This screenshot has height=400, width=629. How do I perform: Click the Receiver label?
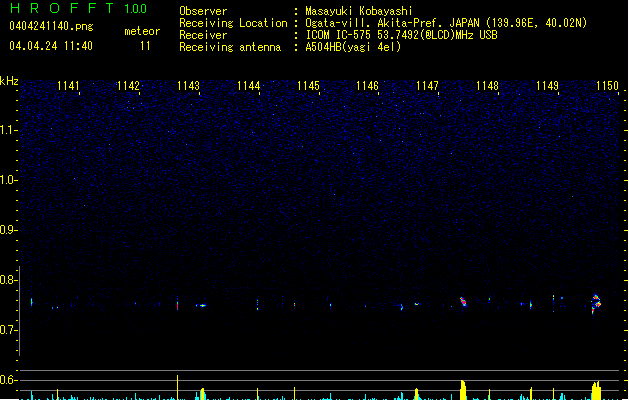203,35
